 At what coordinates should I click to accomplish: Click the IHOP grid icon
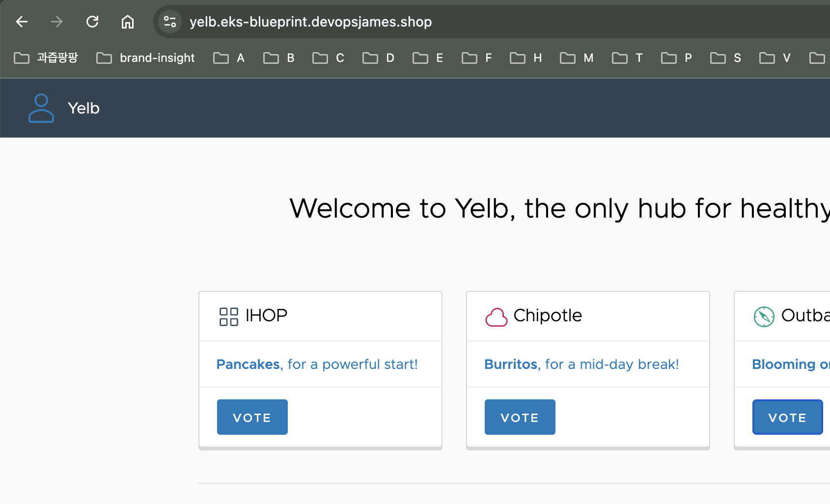point(229,317)
